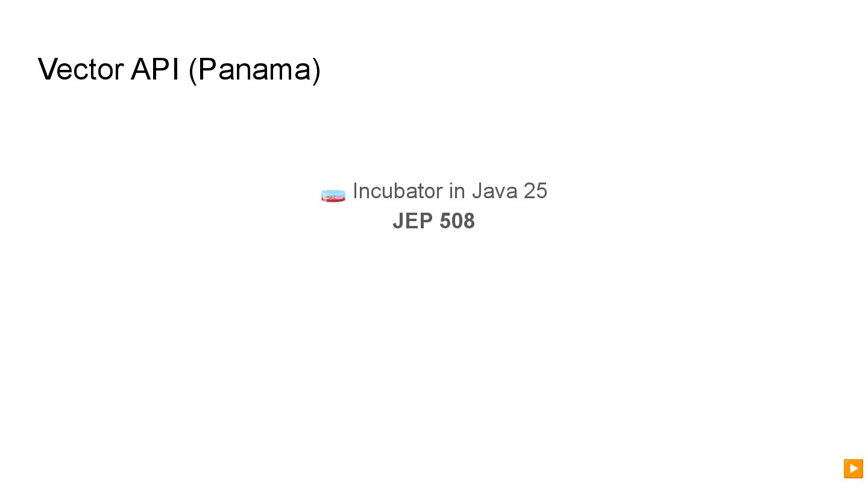
Task: Click the word Incubator
Action: pyautogui.click(x=398, y=191)
